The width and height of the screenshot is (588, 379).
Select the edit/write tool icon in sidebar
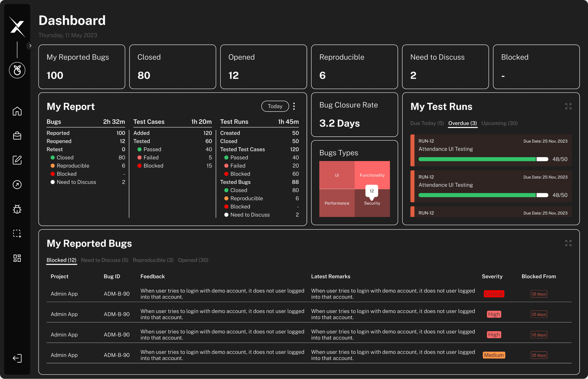pyautogui.click(x=17, y=160)
